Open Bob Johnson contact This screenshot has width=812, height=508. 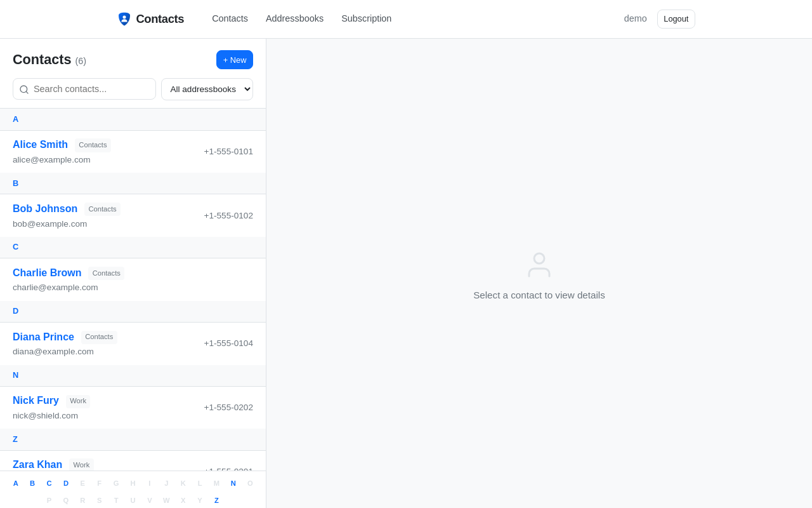[x=45, y=209]
